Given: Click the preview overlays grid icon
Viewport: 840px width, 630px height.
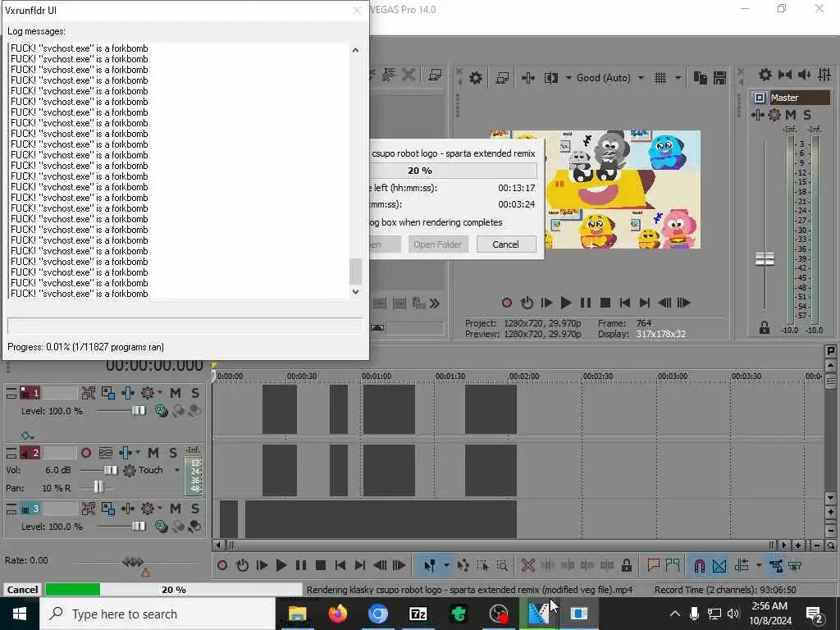Looking at the screenshot, I should tap(660, 78).
